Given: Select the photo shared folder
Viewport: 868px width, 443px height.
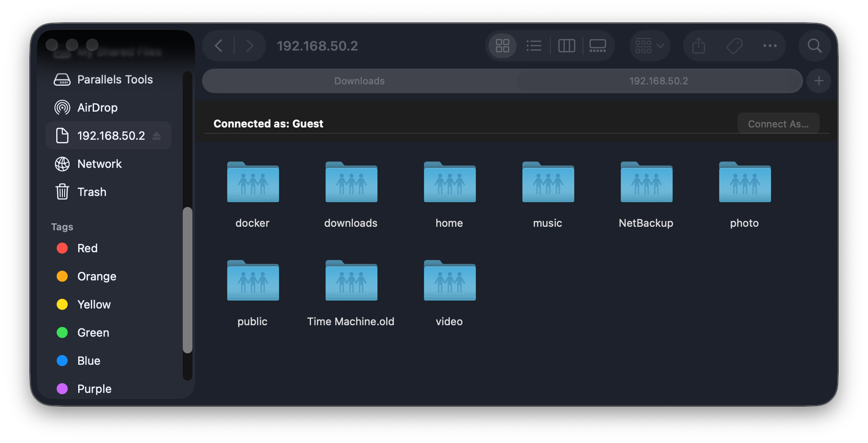Looking at the screenshot, I should [x=745, y=182].
